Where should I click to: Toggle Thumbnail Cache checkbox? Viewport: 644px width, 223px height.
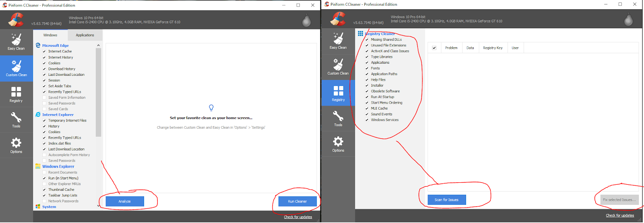[x=44, y=190]
